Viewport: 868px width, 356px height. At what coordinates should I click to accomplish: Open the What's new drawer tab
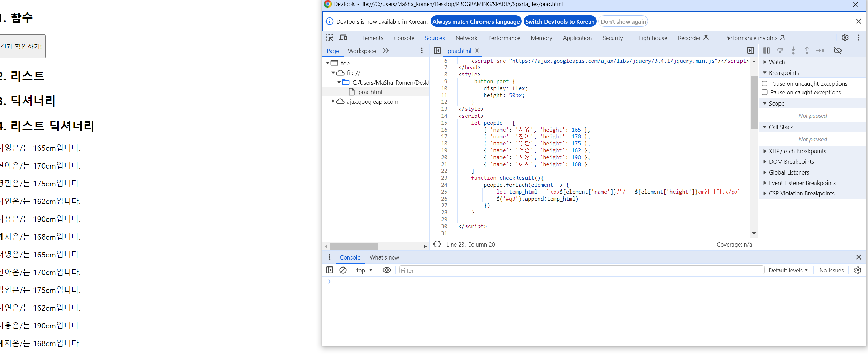click(x=384, y=257)
